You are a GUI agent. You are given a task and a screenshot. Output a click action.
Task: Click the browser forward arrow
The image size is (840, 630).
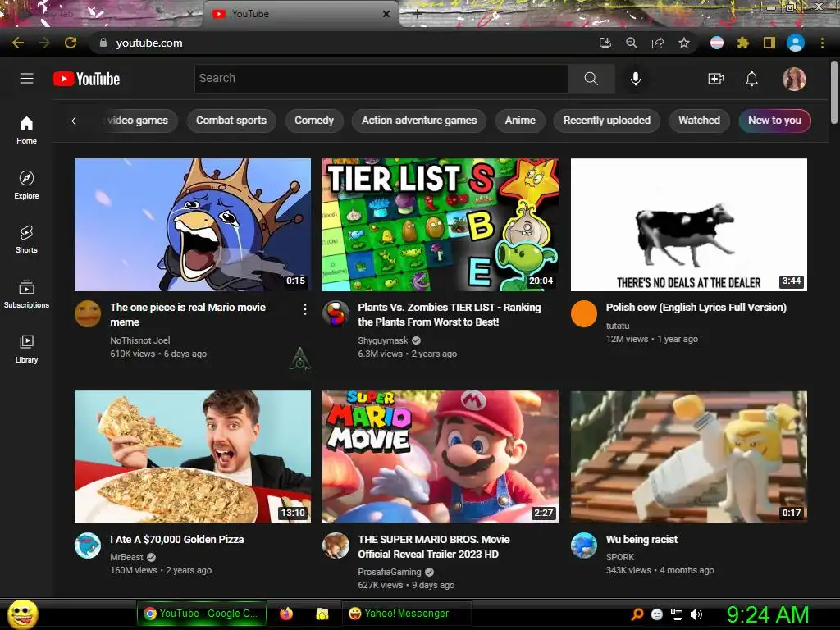pos(44,43)
